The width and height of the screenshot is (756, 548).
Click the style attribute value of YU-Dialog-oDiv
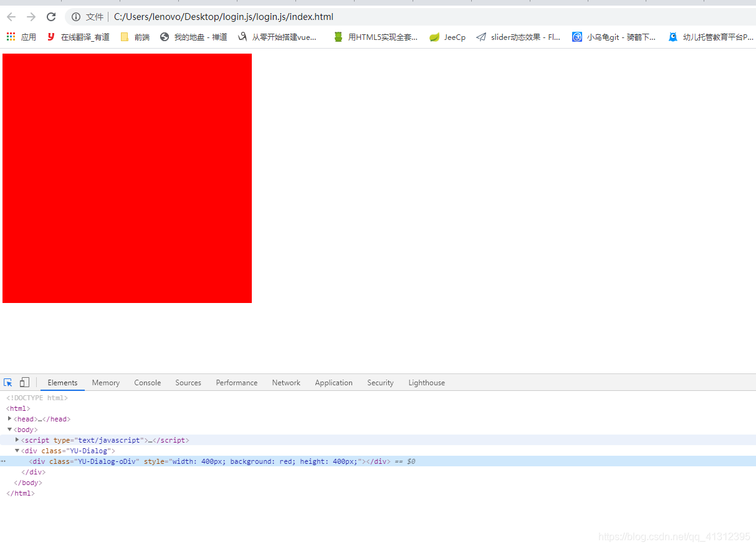[266, 461]
